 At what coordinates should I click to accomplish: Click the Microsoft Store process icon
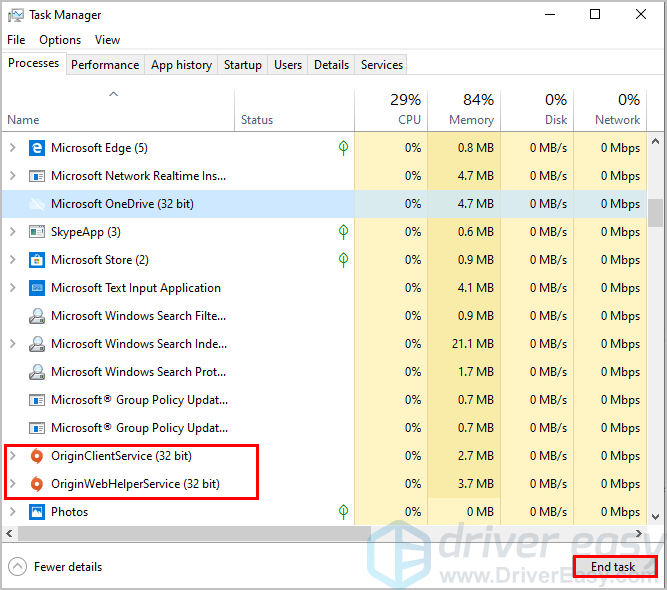pos(37,260)
